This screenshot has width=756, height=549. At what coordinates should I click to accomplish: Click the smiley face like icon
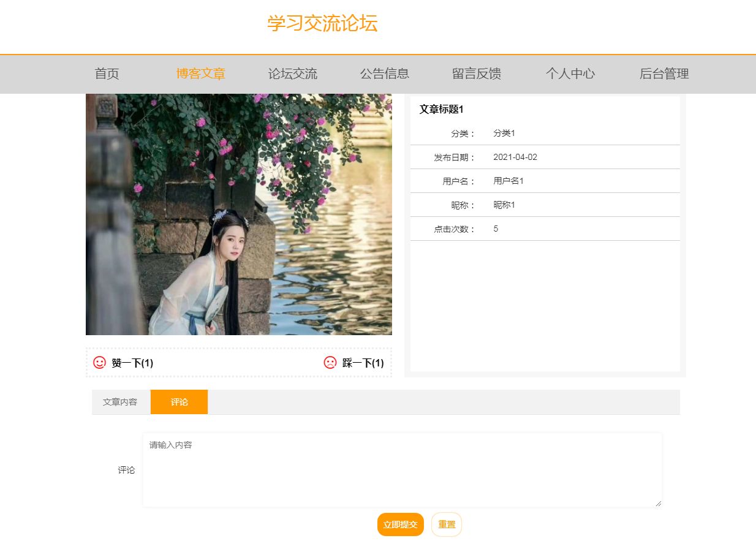point(99,363)
